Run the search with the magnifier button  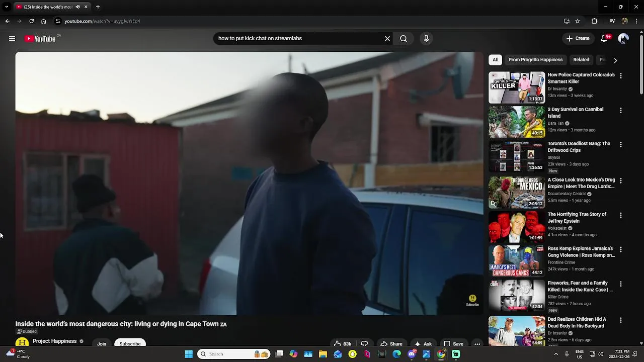[404, 39]
